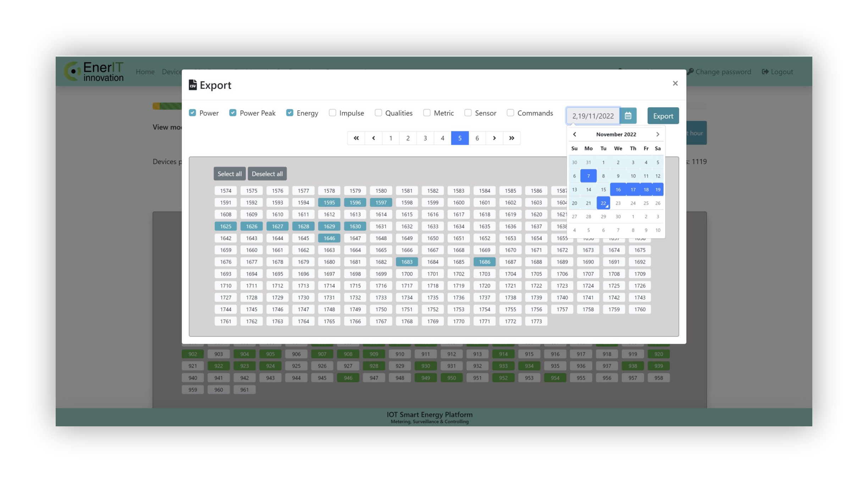Viewport: 868px width, 482px height.
Task: Open the Home menu item
Action: (145, 72)
